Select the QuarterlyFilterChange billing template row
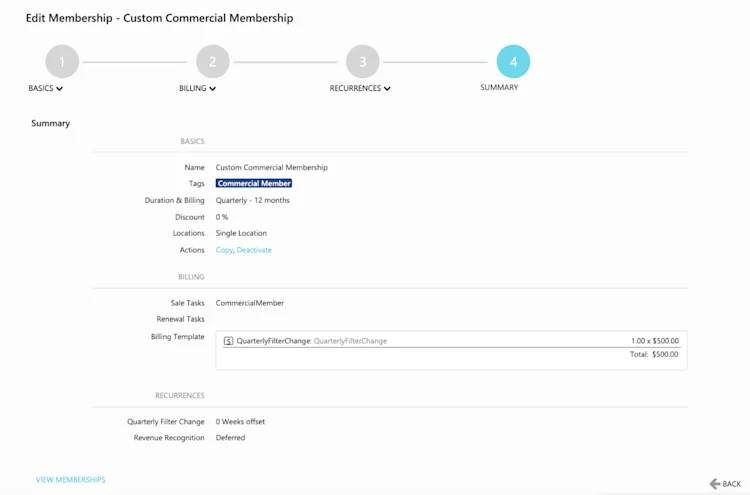 tap(451, 341)
